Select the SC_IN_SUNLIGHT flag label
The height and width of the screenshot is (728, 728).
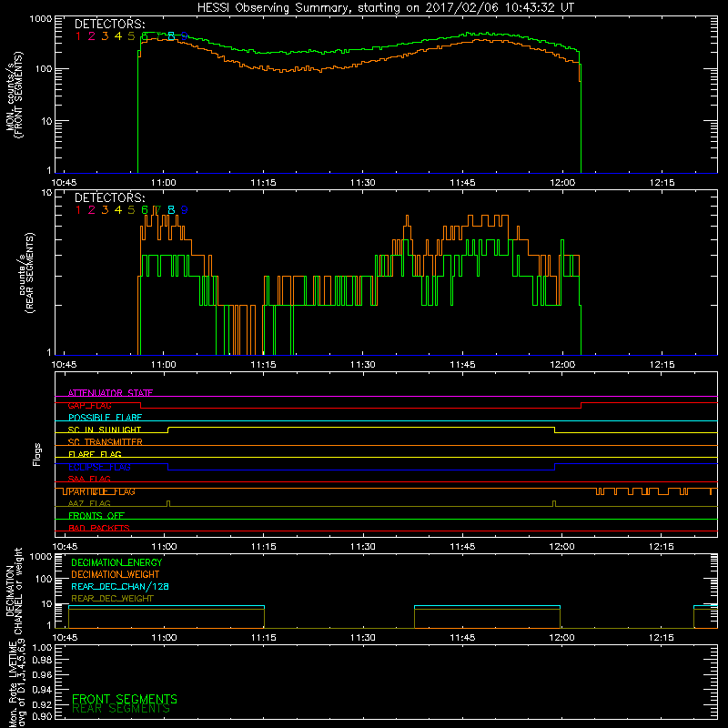click(x=105, y=430)
